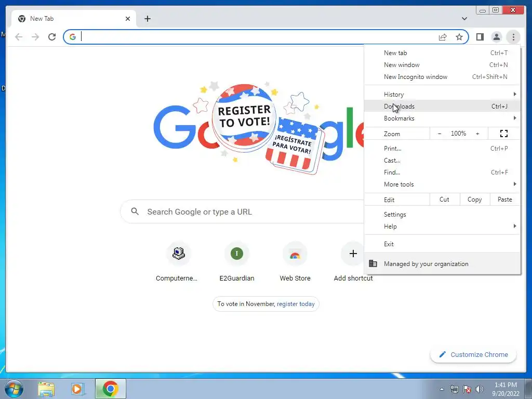Select Print... in the menu

click(x=442, y=148)
